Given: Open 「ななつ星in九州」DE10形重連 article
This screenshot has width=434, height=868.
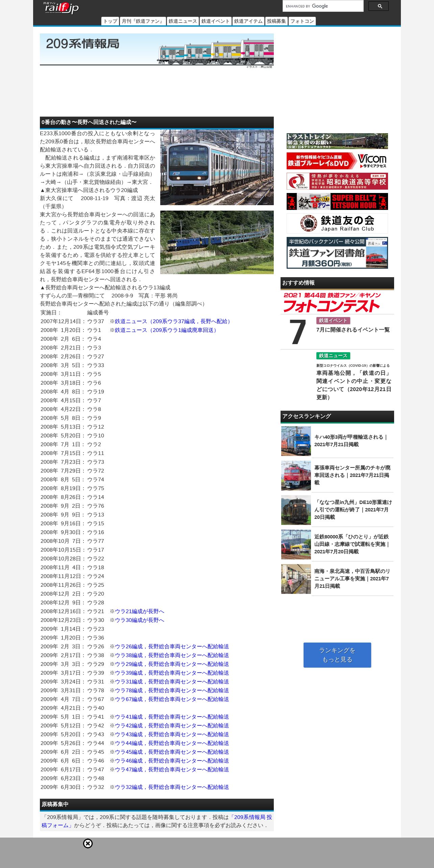Looking at the screenshot, I should click(353, 510).
